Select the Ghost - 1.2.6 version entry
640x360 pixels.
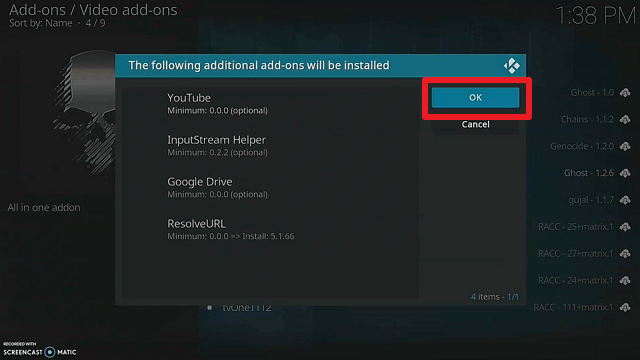589,173
